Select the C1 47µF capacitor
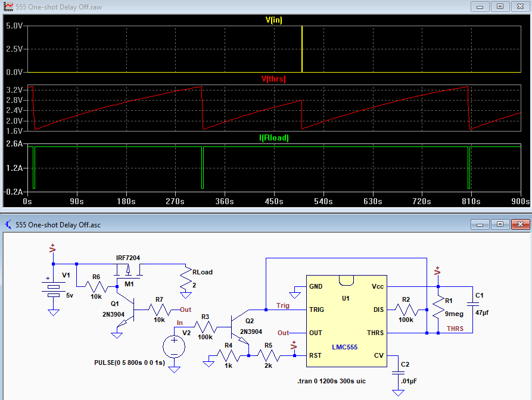This screenshot has height=400, width=532. [x=472, y=304]
